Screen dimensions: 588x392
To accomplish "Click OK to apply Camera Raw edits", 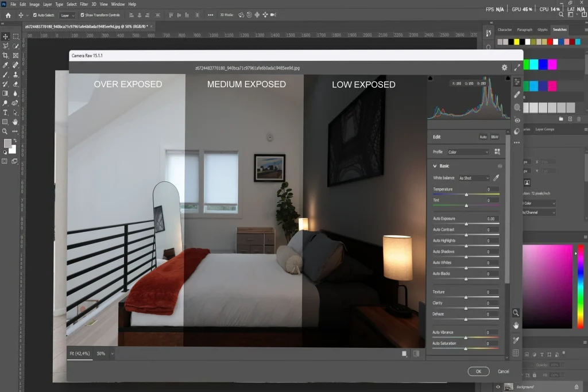I will pos(478,371).
